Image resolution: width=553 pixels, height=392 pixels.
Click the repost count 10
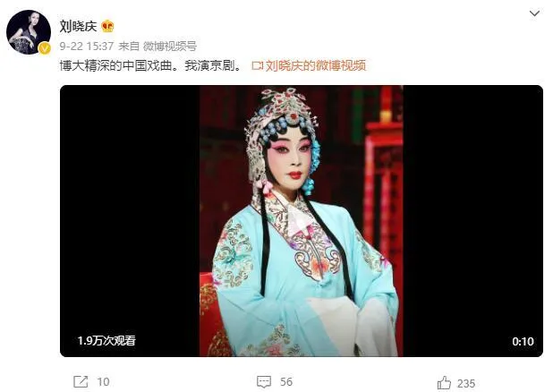[x=103, y=382]
